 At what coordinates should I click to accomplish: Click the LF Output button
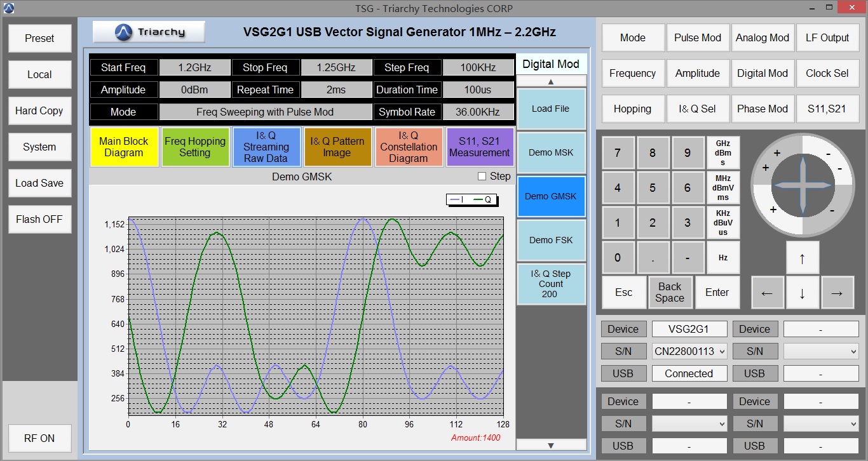pos(827,37)
